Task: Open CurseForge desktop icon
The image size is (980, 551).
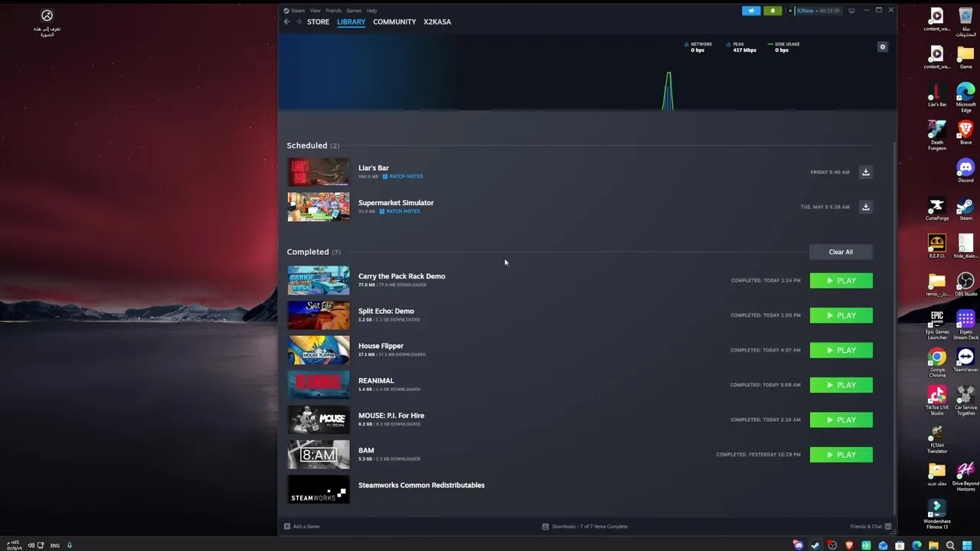Action: tap(937, 208)
